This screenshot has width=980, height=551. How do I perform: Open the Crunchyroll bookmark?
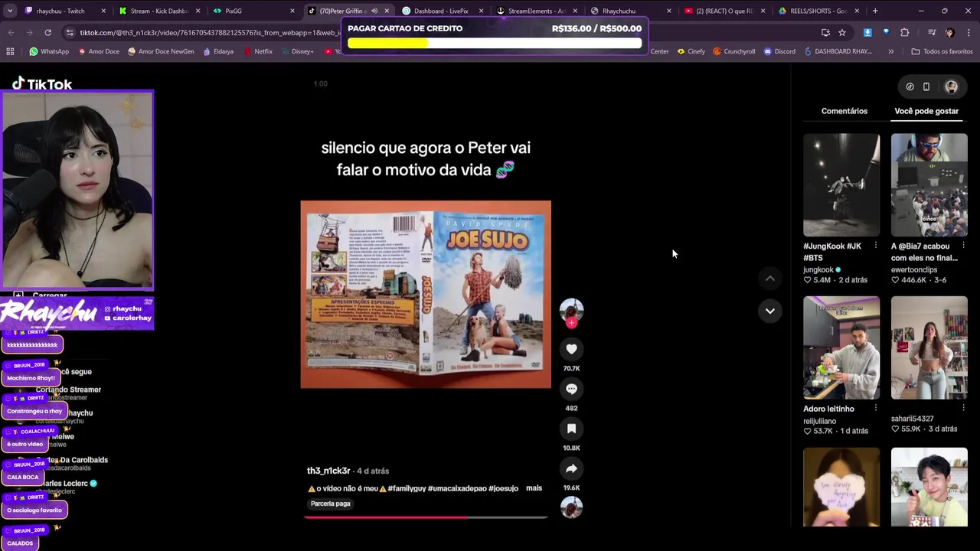pos(733,51)
